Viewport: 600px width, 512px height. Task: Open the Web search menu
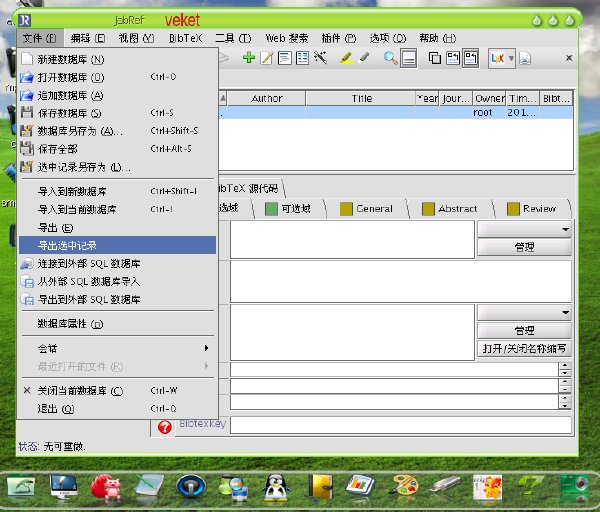click(x=287, y=38)
